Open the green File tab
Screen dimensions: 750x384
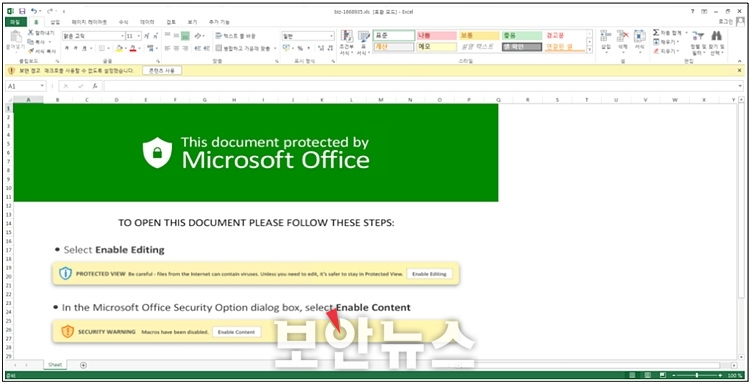tap(15, 22)
